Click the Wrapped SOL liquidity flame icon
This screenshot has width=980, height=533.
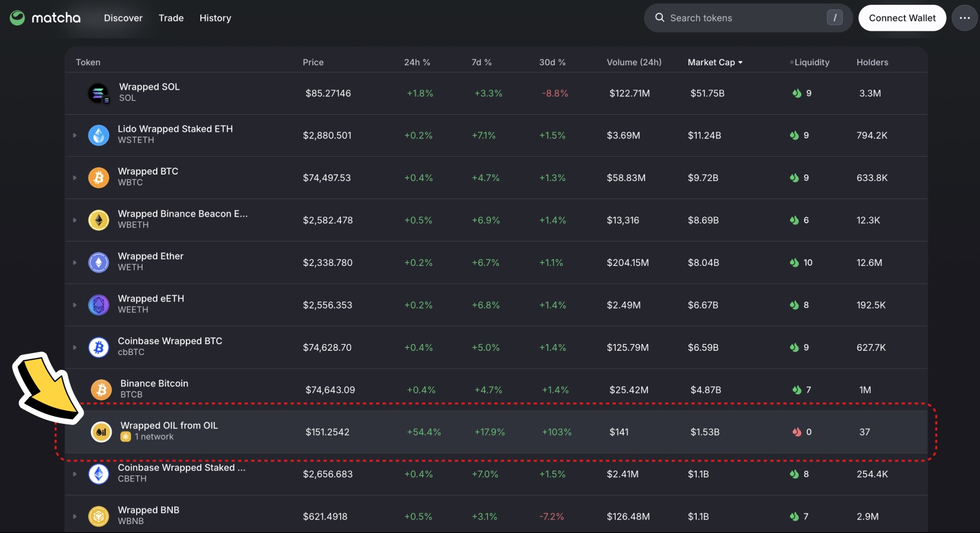[797, 93]
